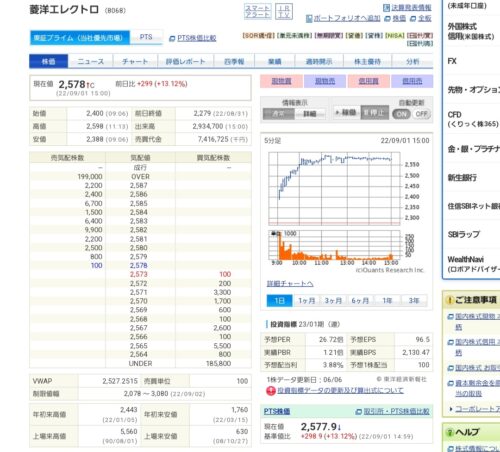Click the 2,578 price in the order book
The image size is (500, 452).
(x=139, y=266)
